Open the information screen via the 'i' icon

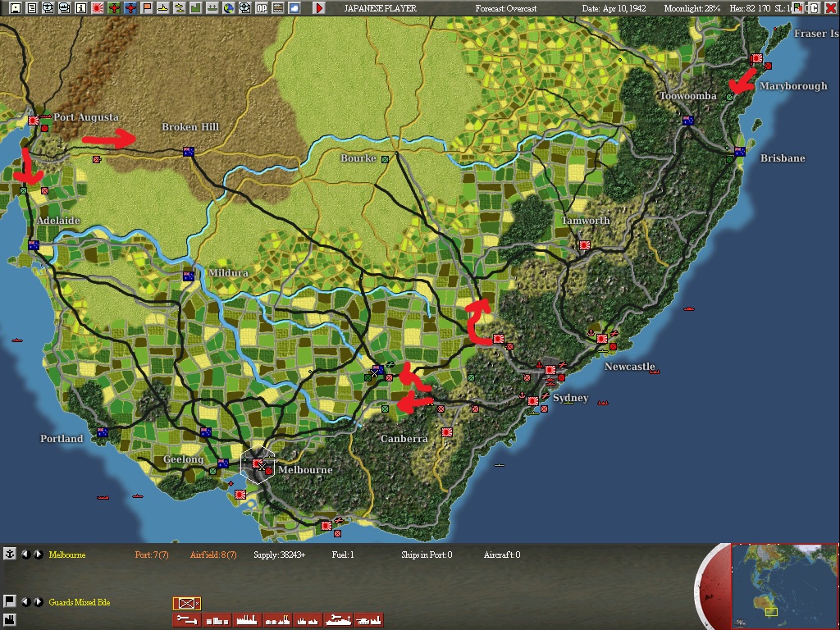coord(80,7)
